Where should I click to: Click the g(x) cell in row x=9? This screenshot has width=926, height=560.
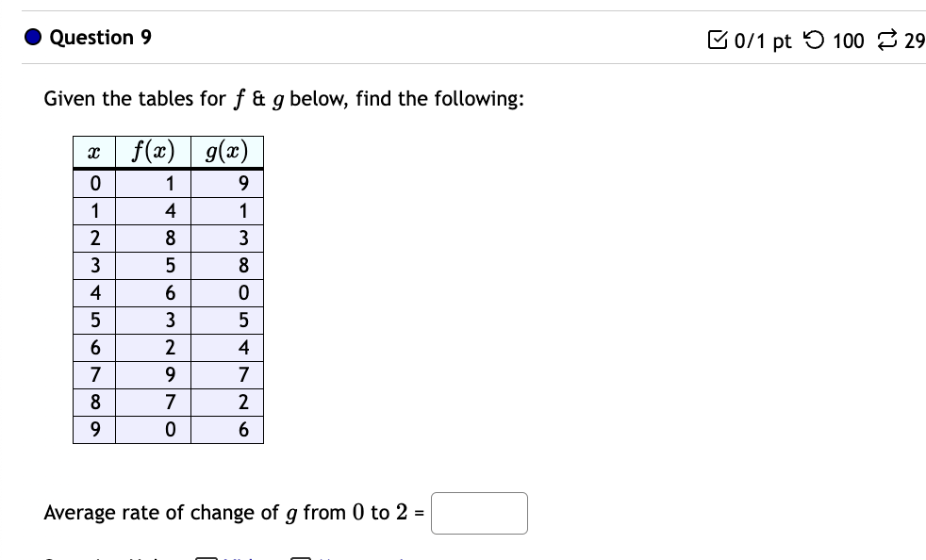coord(243,430)
